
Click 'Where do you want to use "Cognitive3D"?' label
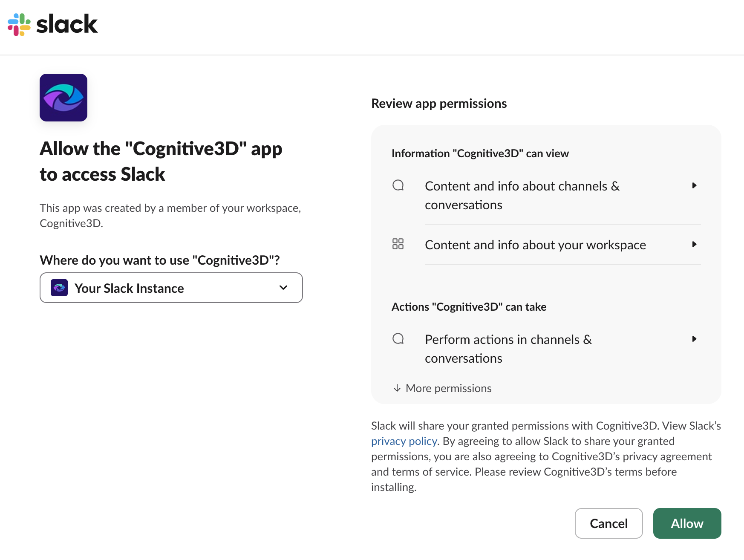pyautogui.click(x=160, y=260)
